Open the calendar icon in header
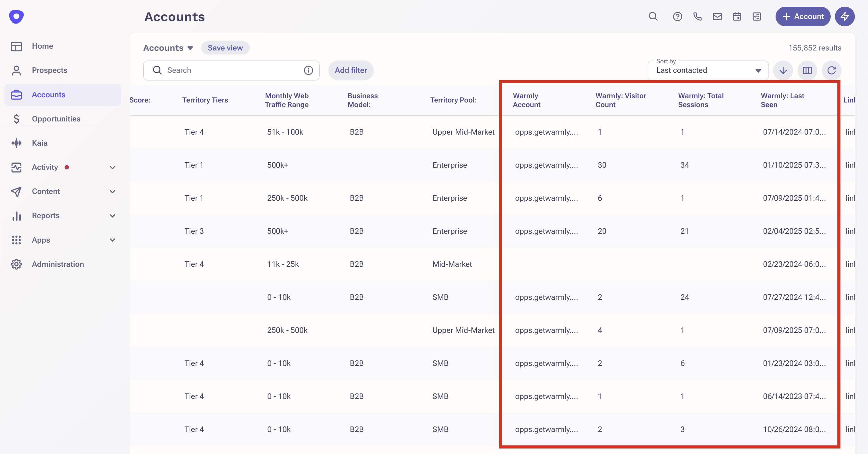The height and width of the screenshot is (454, 868). [737, 17]
